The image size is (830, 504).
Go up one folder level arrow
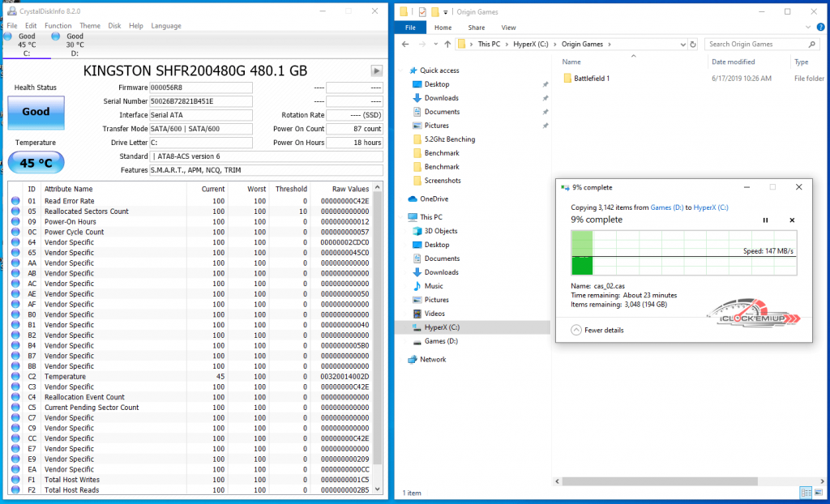[x=447, y=44]
